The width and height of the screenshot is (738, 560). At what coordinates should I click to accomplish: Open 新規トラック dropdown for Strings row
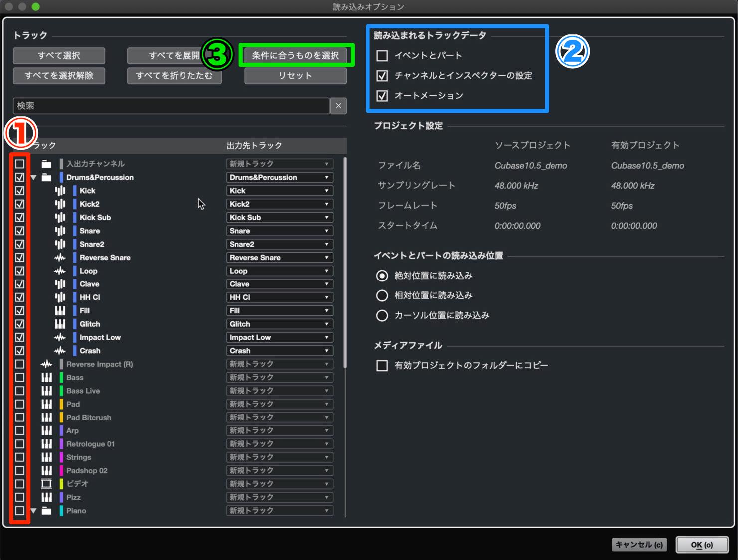pyautogui.click(x=280, y=457)
